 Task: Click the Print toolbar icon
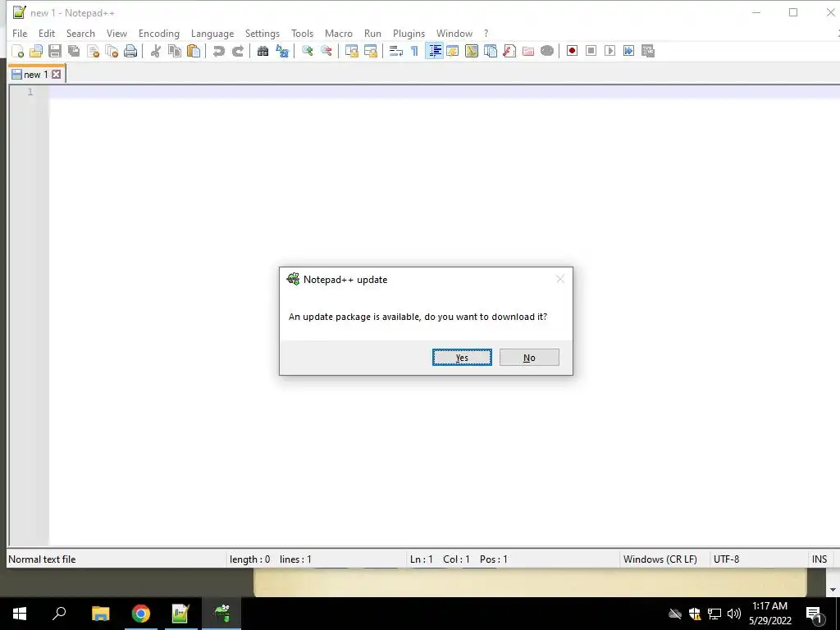pyautogui.click(x=130, y=51)
